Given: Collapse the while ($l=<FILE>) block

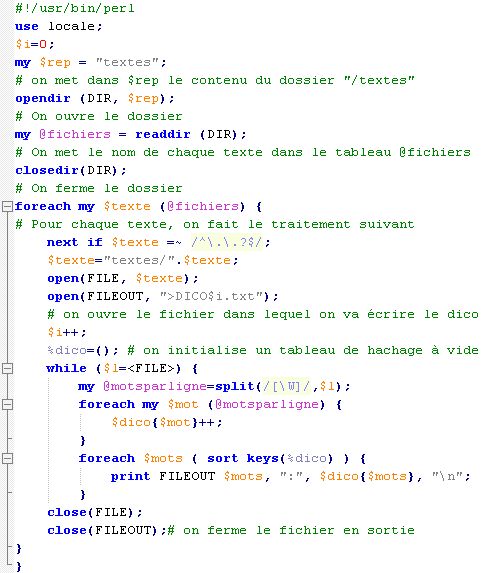Looking at the screenshot, I should 7,368.
